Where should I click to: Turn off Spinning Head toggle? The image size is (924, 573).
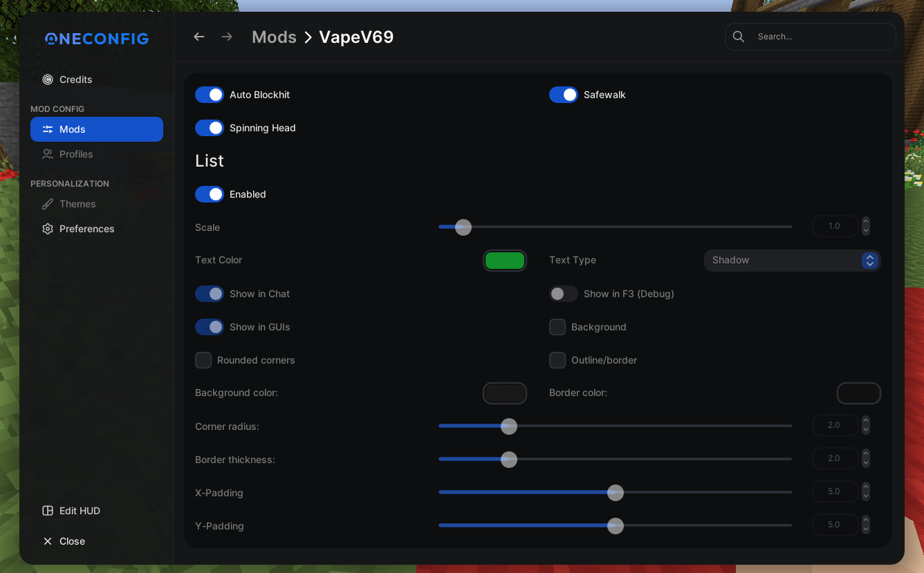click(210, 128)
